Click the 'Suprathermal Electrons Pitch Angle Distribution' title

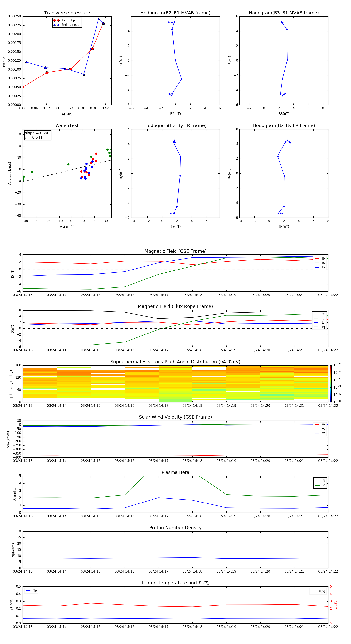click(175, 362)
